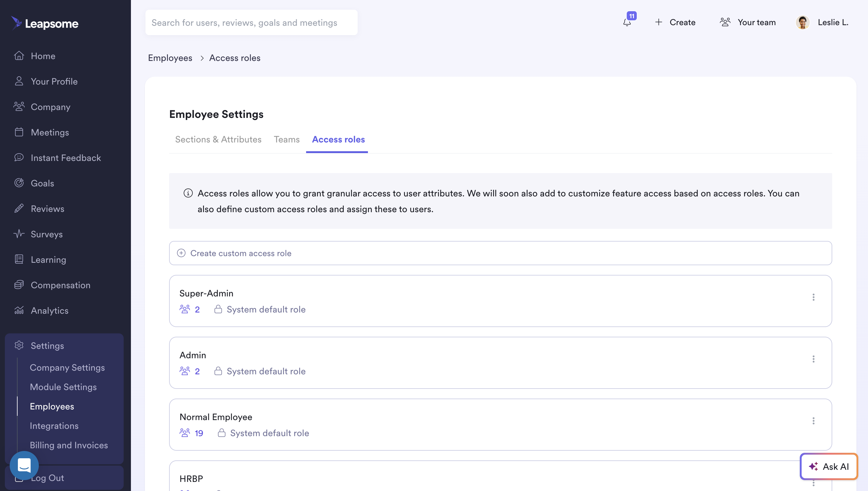
Task: Select the Access roles tab
Action: 338,139
